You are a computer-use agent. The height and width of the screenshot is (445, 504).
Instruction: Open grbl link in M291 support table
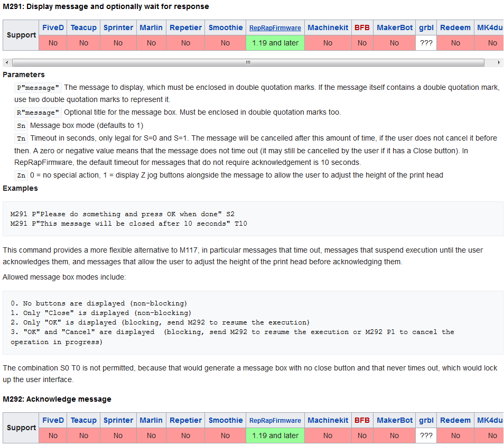coord(426,27)
